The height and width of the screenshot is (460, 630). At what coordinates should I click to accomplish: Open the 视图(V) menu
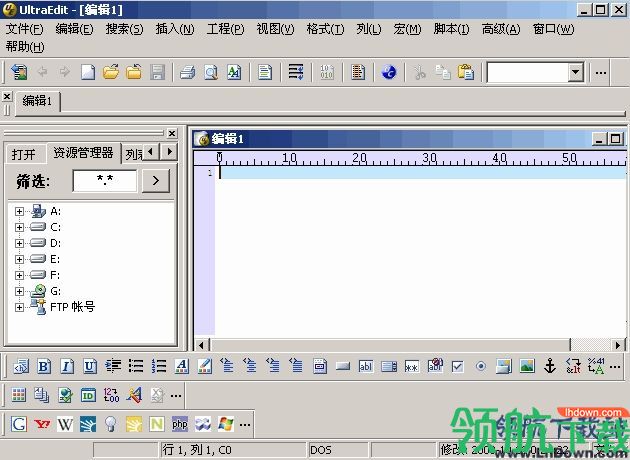pyautogui.click(x=276, y=29)
